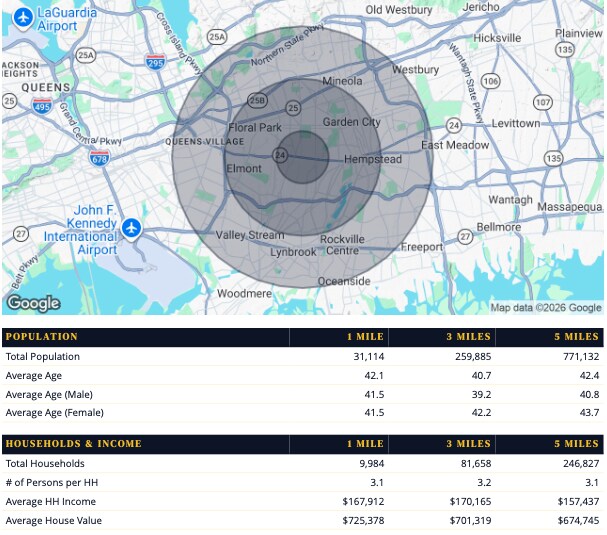Click the I-295 highway shield
The height and width of the screenshot is (535, 607).
pos(156,62)
